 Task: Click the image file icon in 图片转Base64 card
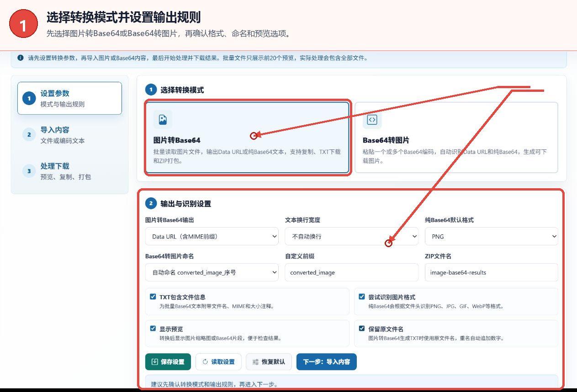163,120
